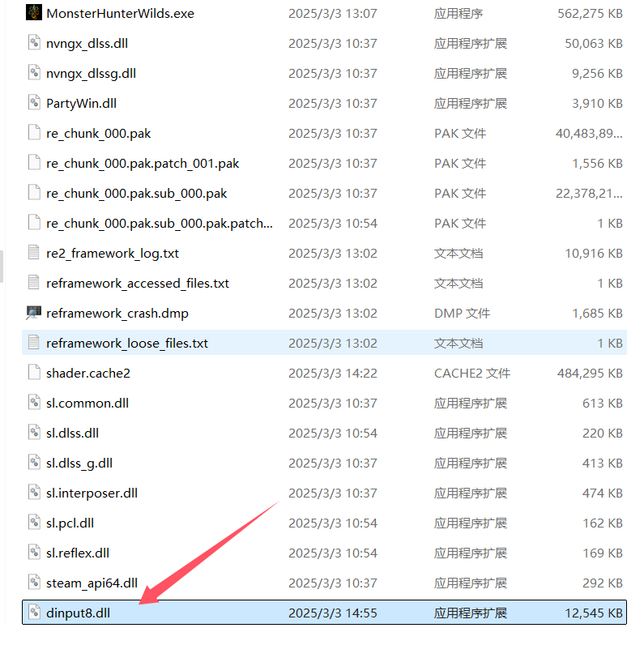
Task: Select the re_chunk_000.pak file icon
Action: (33, 133)
